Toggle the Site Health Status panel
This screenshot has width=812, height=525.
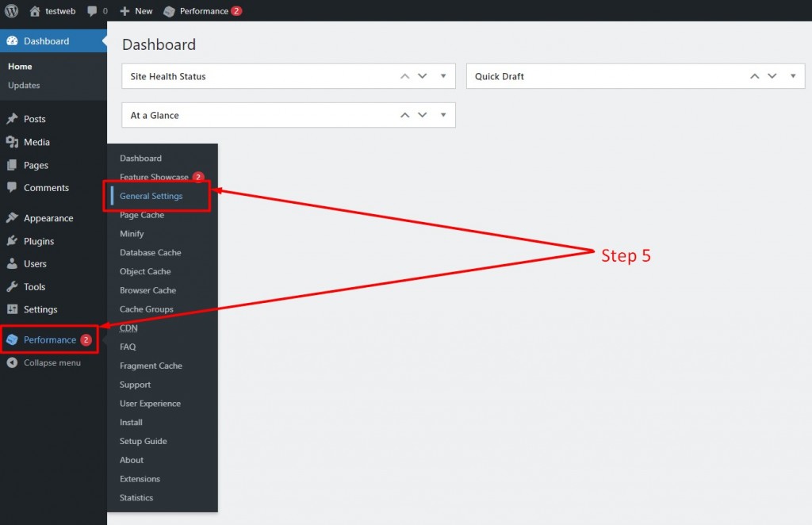point(443,76)
